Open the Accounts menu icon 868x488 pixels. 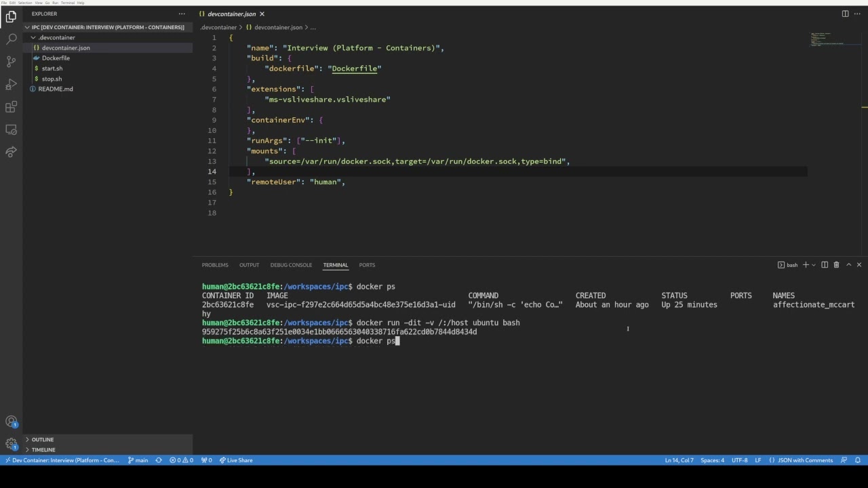[x=11, y=422]
